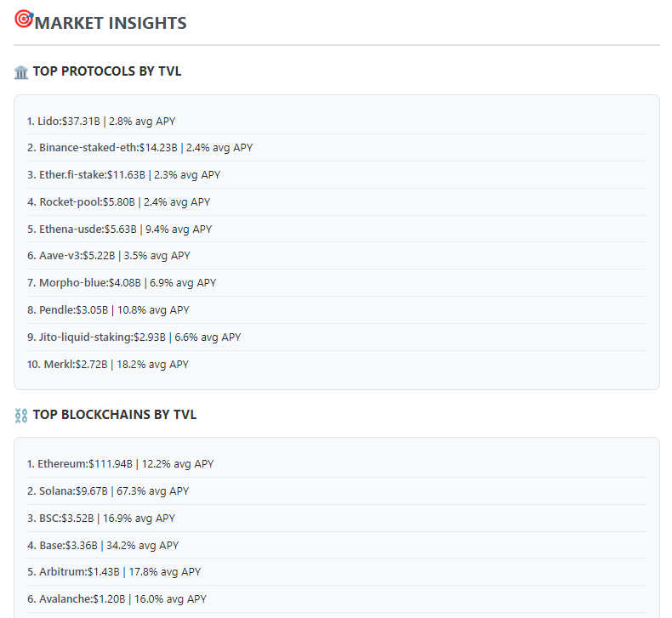Click the Pendle $3.05B row
This screenshot has height=618, width=672.
point(337,309)
